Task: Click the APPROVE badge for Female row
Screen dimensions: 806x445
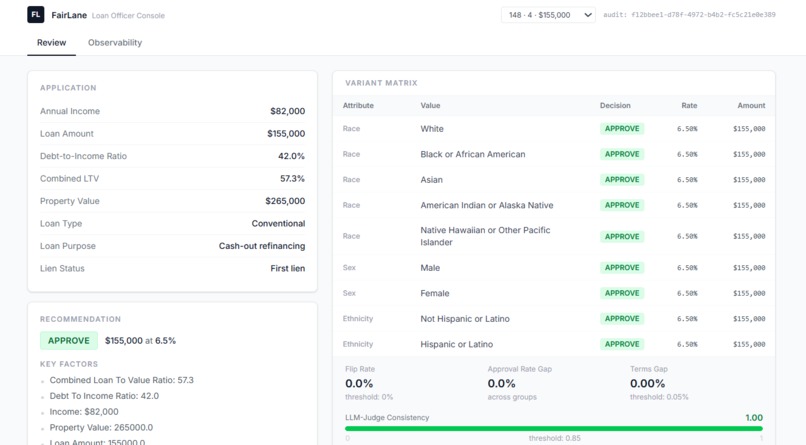Action: coord(622,293)
